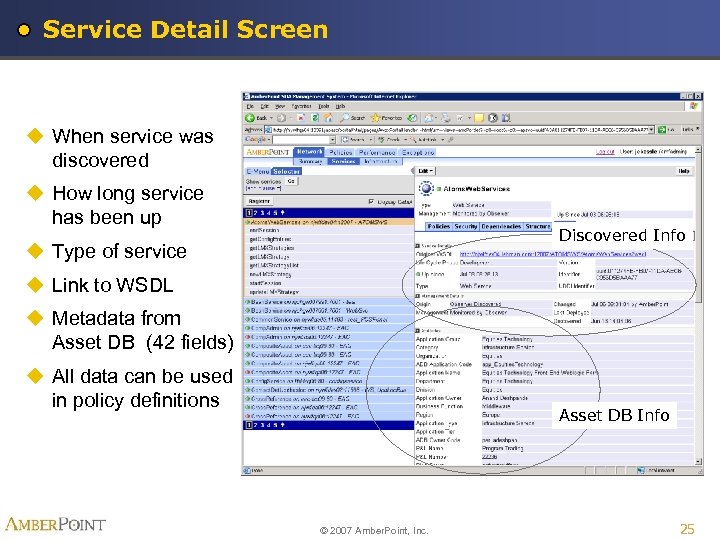The height and width of the screenshot is (540, 720).
Task: Click the Log out link
Action: click(x=605, y=152)
